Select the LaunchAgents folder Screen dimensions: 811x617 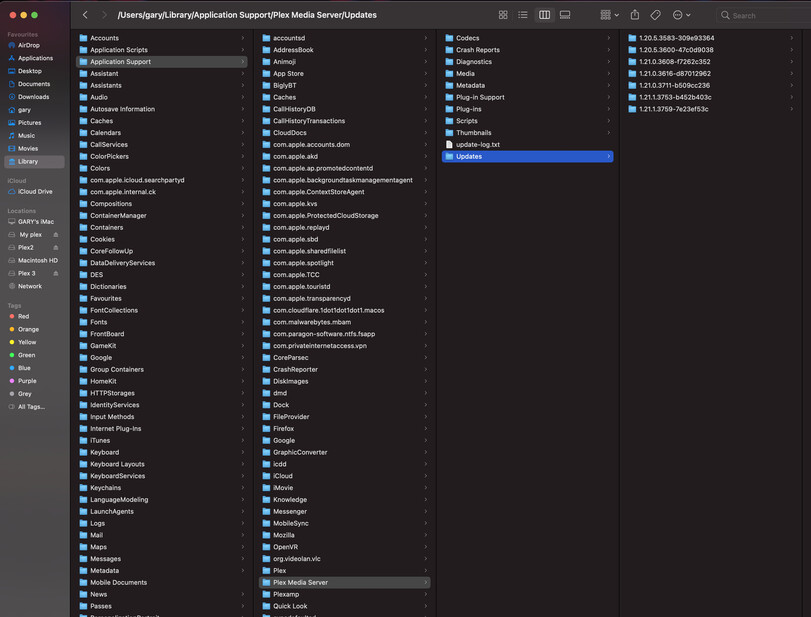coord(161,511)
